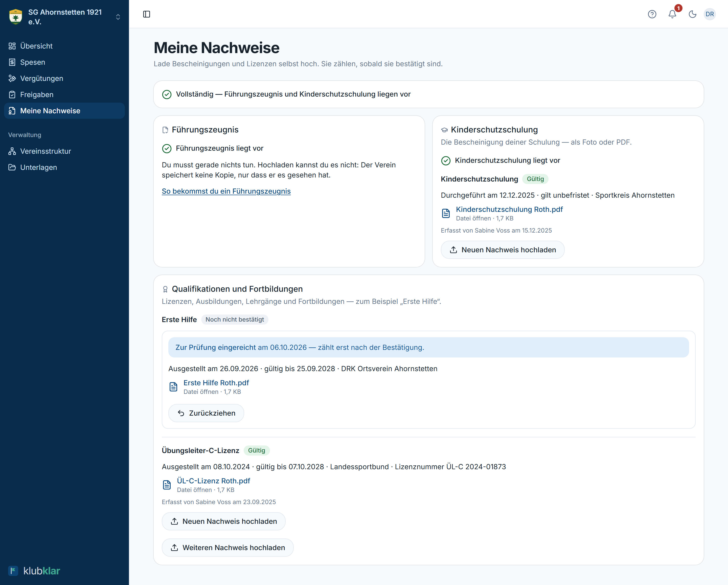The height and width of the screenshot is (585, 728).
Task: Open Unterlagen in the sidebar
Action: coord(64,168)
